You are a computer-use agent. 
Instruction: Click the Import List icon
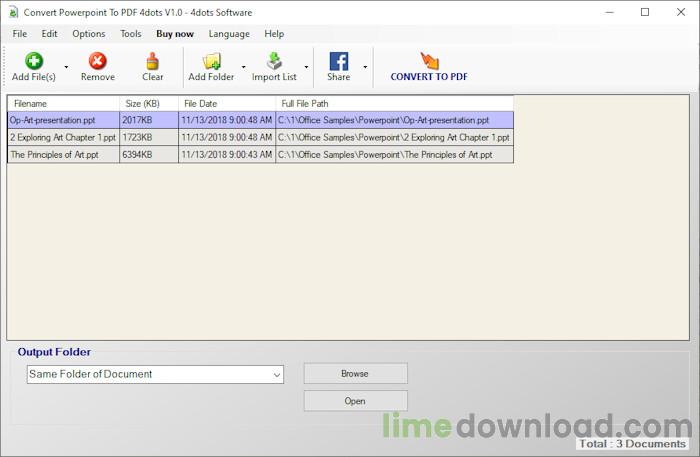(x=274, y=61)
